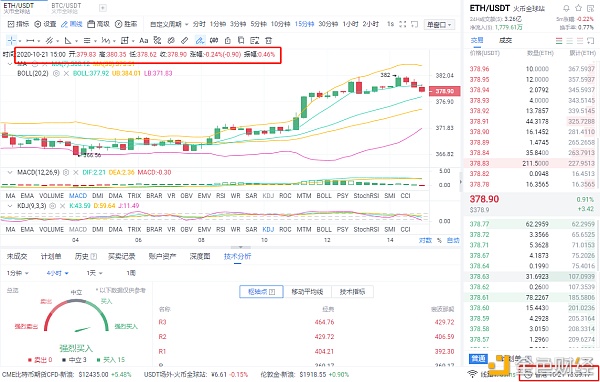
Task: Open 未成交 open orders tab
Action: coord(17,256)
